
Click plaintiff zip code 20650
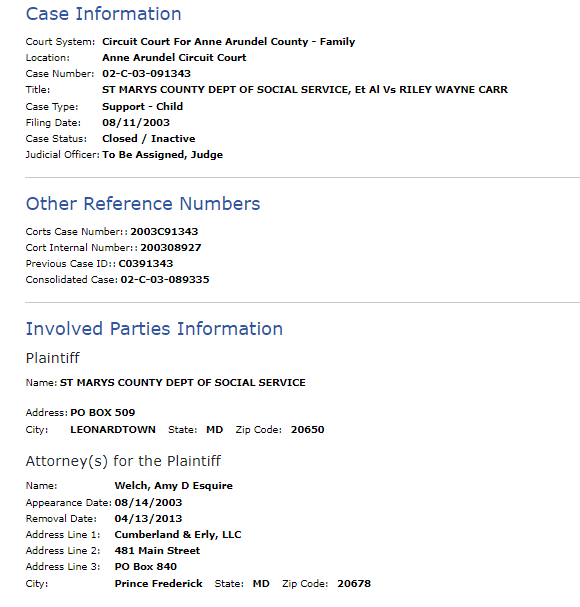[307, 430]
